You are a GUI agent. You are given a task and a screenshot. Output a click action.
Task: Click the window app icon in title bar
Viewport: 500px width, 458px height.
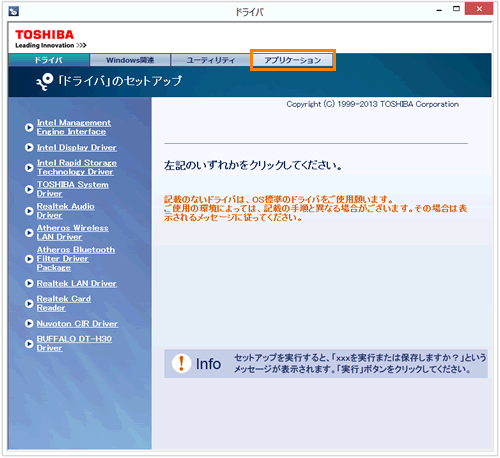tap(14, 11)
